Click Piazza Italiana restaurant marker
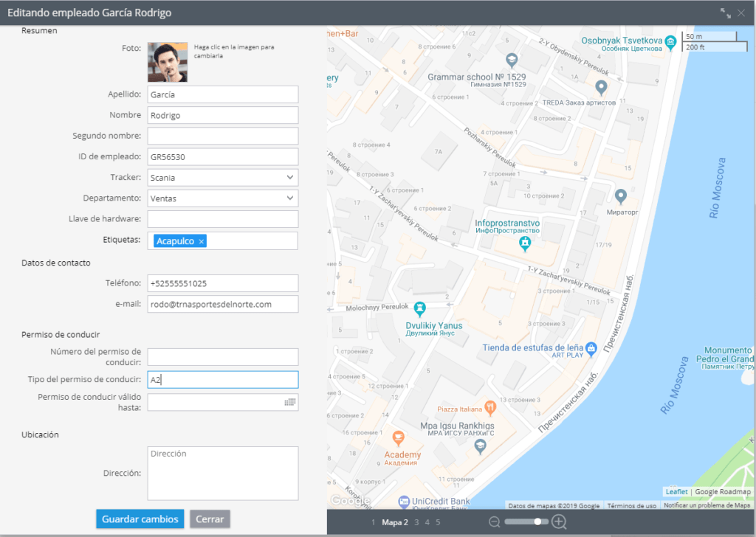Viewport: 756px width, 537px height. pyautogui.click(x=490, y=407)
